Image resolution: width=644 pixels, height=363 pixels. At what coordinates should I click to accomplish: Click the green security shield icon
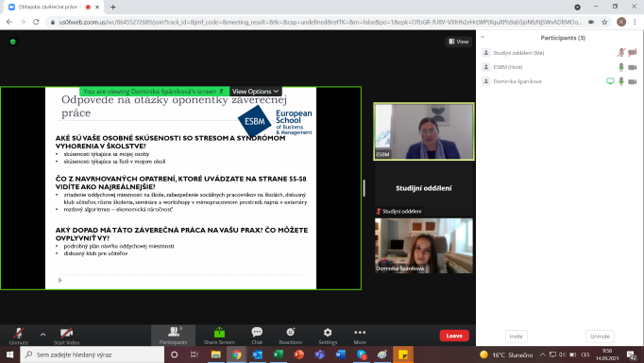12,42
